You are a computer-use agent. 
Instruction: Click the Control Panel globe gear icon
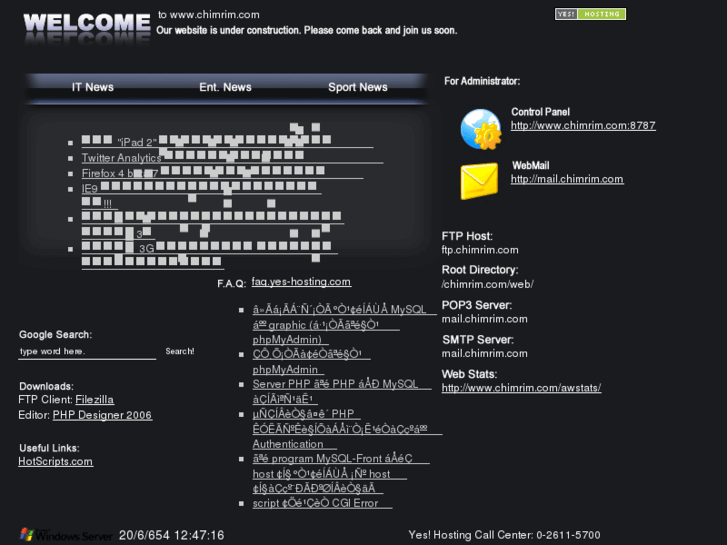pyautogui.click(x=481, y=129)
